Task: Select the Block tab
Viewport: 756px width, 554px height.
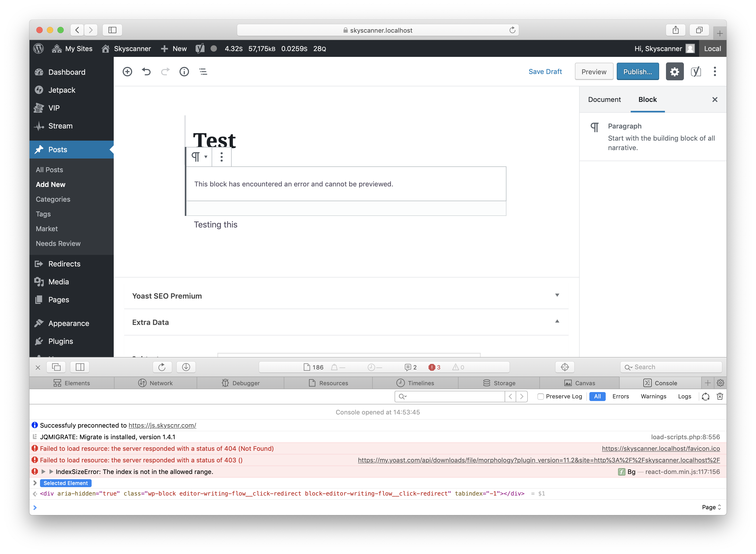Action: coord(647,100)
